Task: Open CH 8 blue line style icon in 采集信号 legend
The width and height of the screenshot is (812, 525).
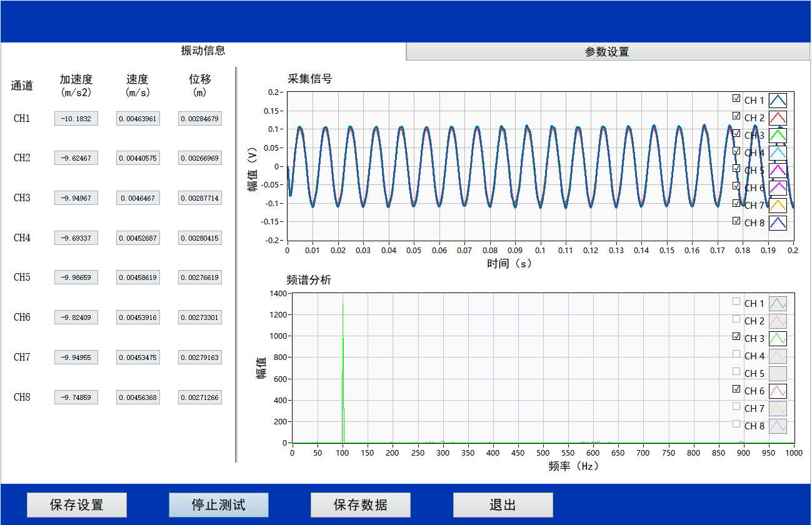Action: pyautogui.click(x=778, y=222)
